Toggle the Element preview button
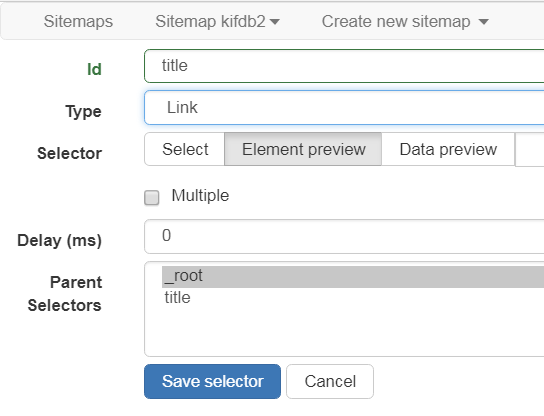 (303, 149)
